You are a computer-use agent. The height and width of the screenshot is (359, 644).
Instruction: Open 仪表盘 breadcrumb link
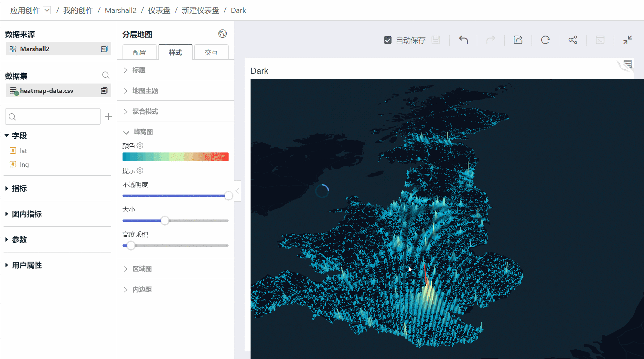pos(159,10)
